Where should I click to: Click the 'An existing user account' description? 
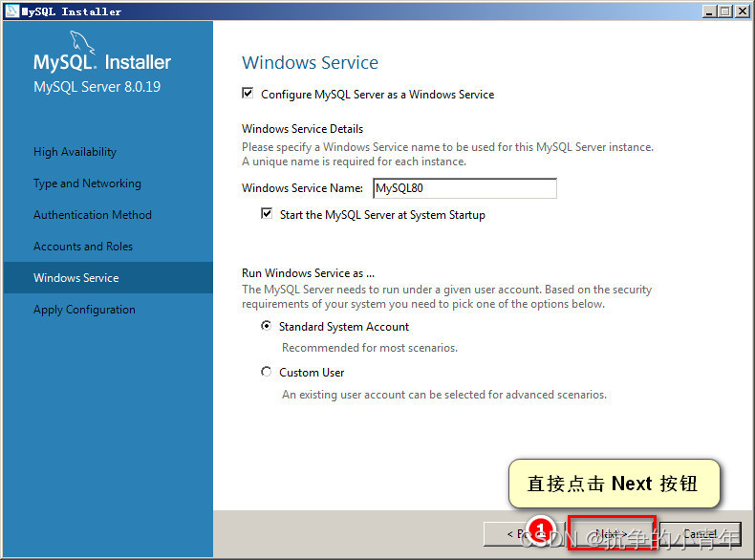point(444,395)
